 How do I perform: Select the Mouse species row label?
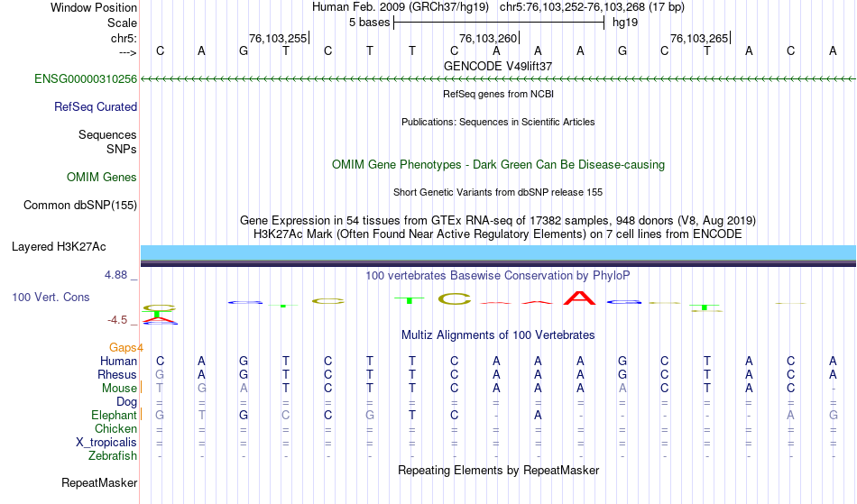(119, 389)
